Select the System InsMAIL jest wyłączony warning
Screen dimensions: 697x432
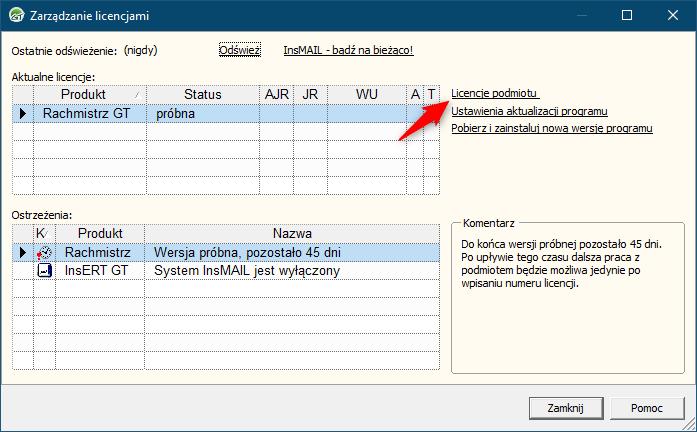(x=247, y=271)
